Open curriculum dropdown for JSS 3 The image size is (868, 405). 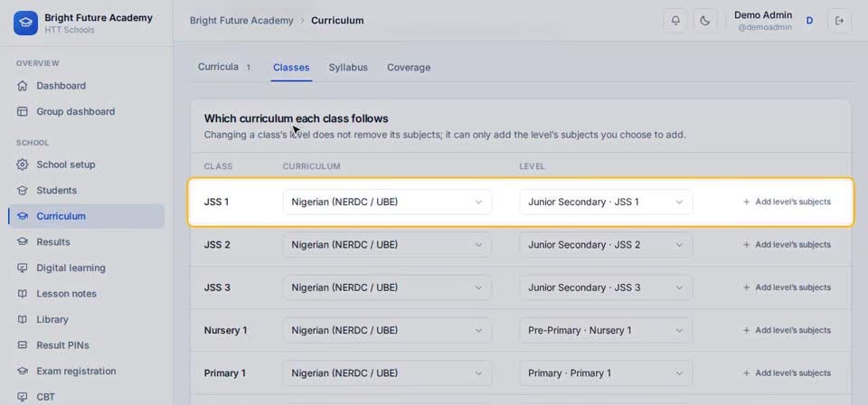point(387,287)
